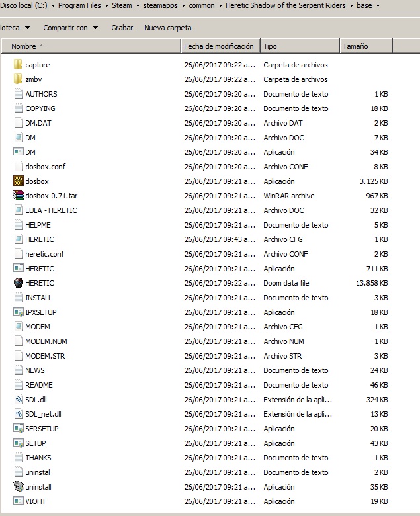
Task: Open the Compartir con dropdown menu
Action: pyautogui.click(x=70, y=28)
